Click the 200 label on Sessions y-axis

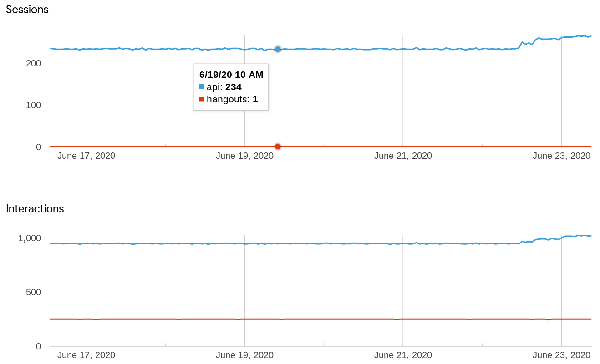33,63
